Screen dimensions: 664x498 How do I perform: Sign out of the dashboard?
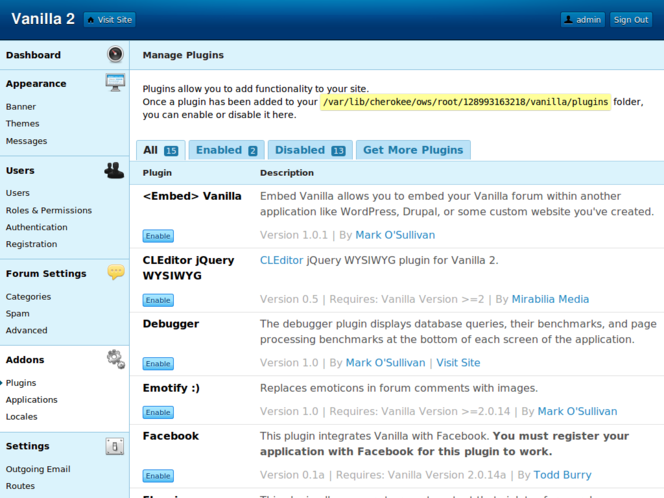coord(631,19)
